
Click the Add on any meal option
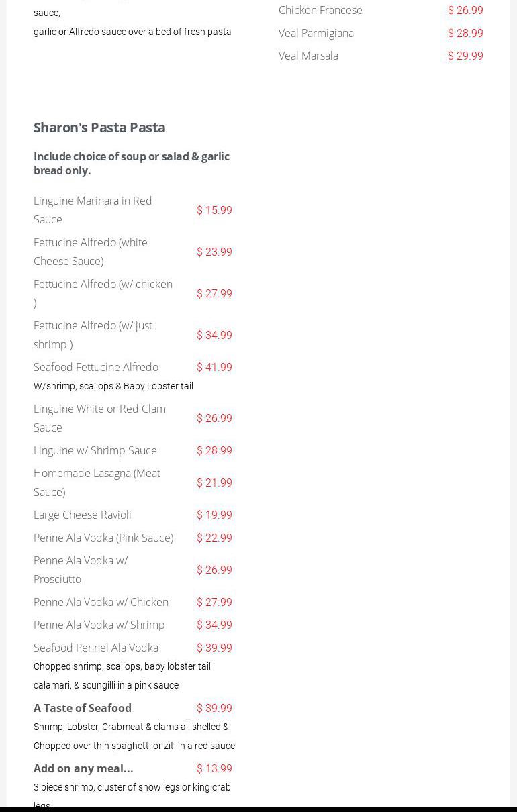click(x=83, y=768)
